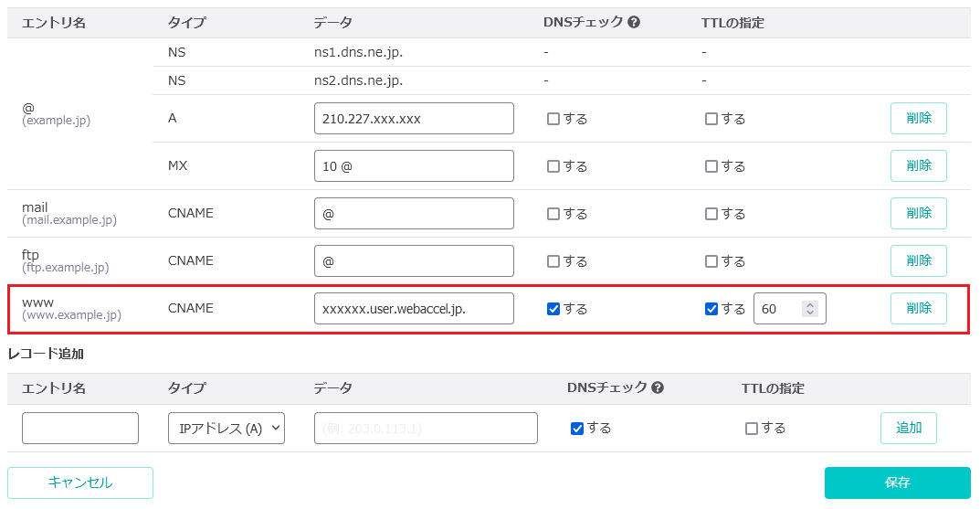This screenshot has width=980, height=509.
Task: Click the TTL stepper arrows next to 60
Action: [810, 308]
